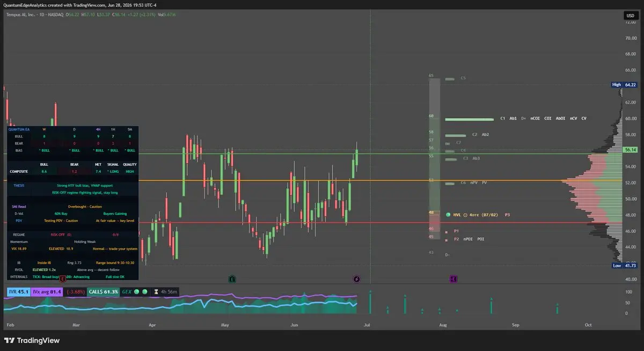This screenshot has height=351, width=644.
Task: Click the GEX label
Action: coord(127,292)
